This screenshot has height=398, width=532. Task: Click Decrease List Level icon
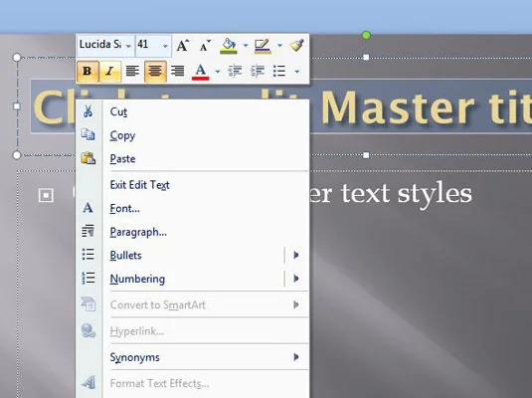click(234, 72)
